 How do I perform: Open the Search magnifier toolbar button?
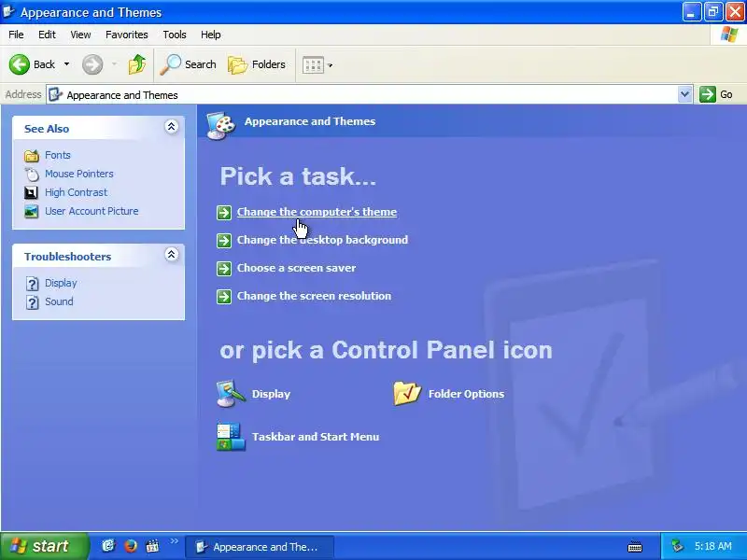point(188,64)
